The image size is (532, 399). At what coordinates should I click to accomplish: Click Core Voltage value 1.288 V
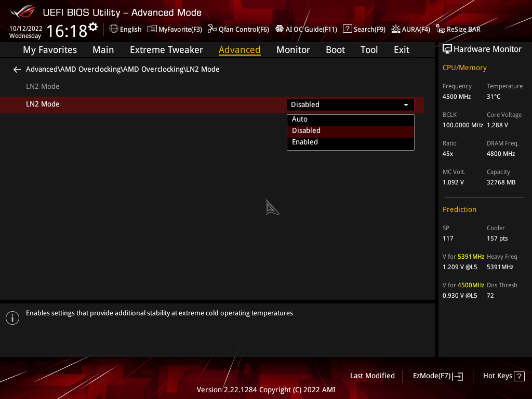[x=497, y=125]
